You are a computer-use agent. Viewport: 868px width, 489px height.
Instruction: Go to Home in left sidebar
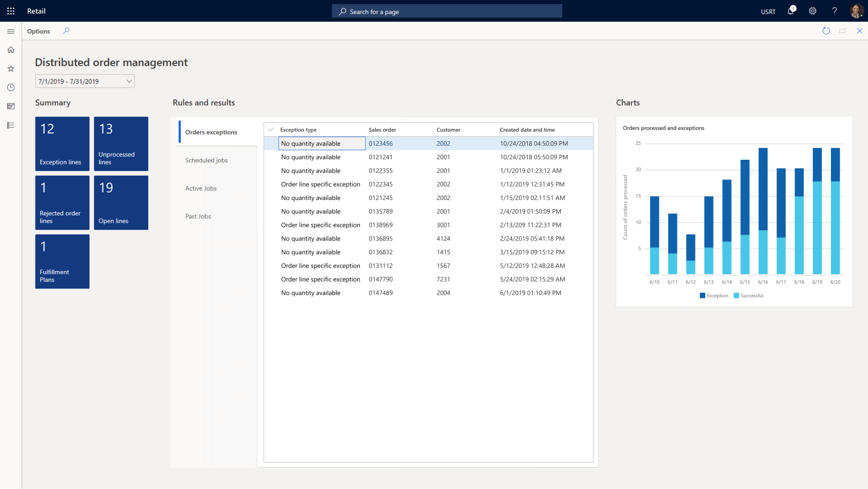coord(11,50)
